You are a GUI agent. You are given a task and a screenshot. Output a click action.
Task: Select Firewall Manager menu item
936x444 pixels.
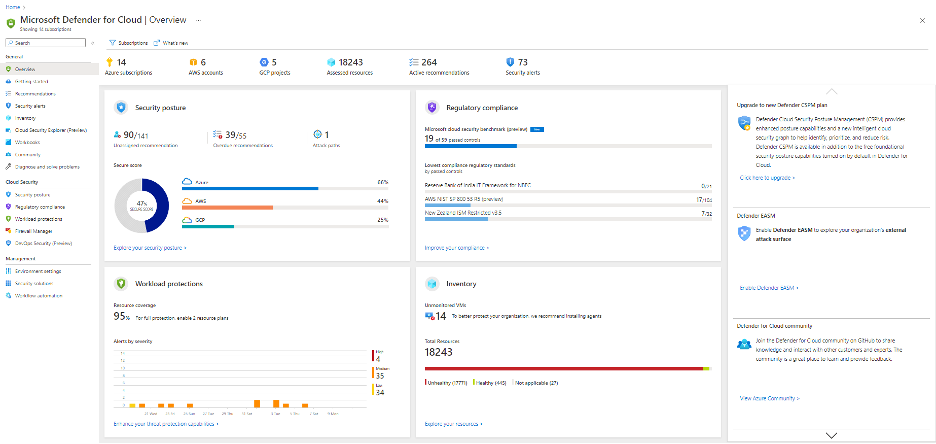click(33, 231)
